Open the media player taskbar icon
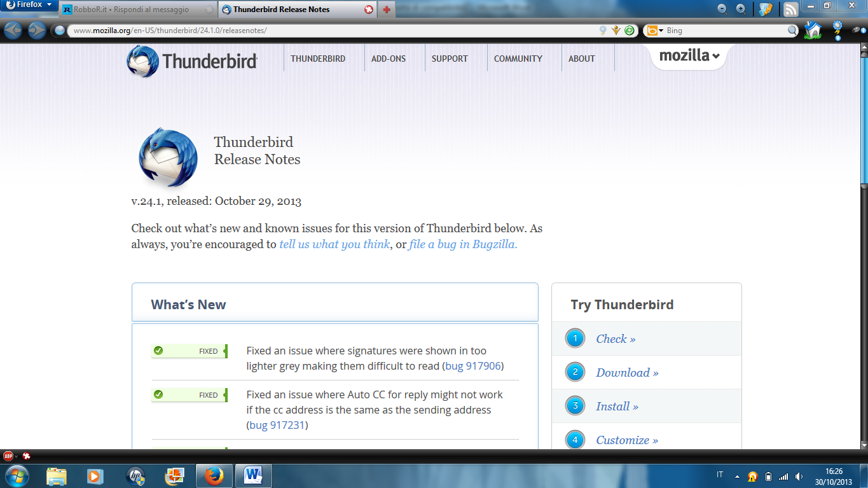Image resolution: width=868 pixels, height=488 pixels. point(95,476)
